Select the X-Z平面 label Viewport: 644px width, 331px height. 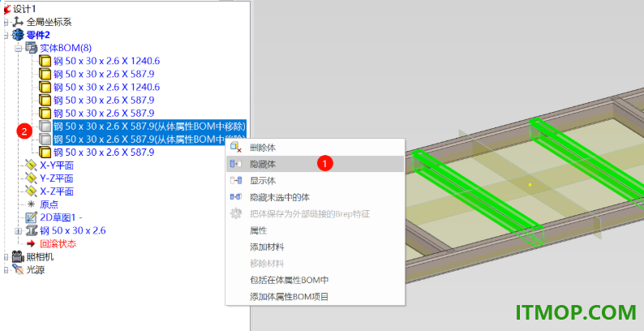pos(57,191)
